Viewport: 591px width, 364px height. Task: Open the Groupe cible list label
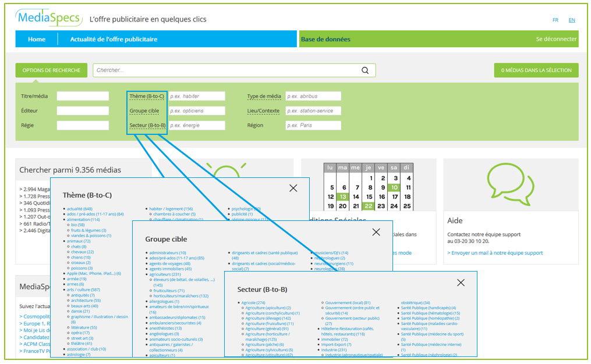point(144,111)
